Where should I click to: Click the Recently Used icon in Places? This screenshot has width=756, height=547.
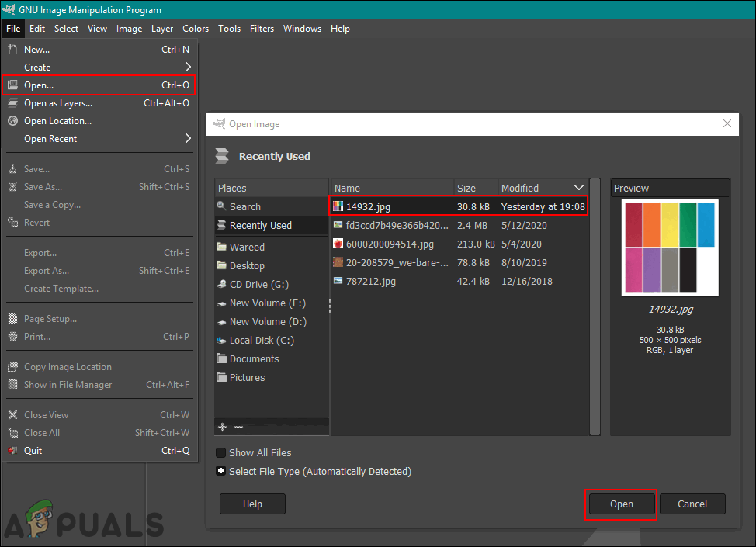tap(222, 226)
